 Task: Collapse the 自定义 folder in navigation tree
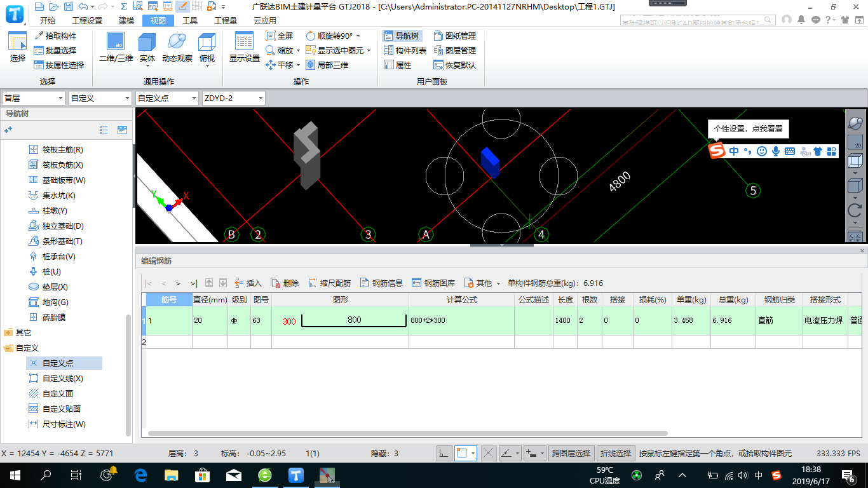click(8, 348)
